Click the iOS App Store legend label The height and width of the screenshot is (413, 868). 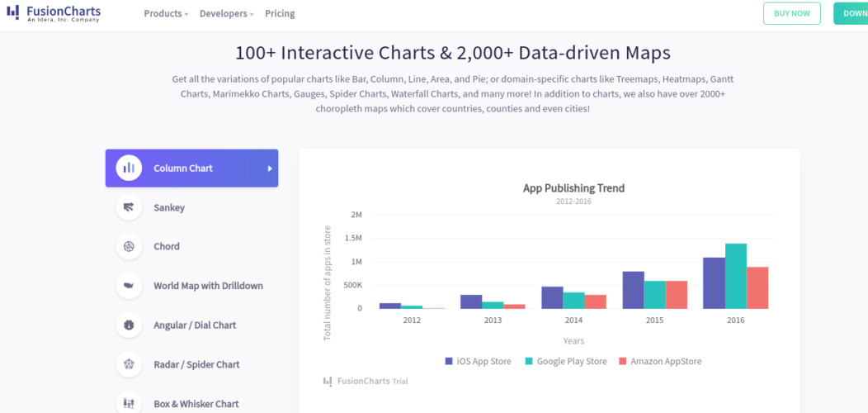click(484, 361)
